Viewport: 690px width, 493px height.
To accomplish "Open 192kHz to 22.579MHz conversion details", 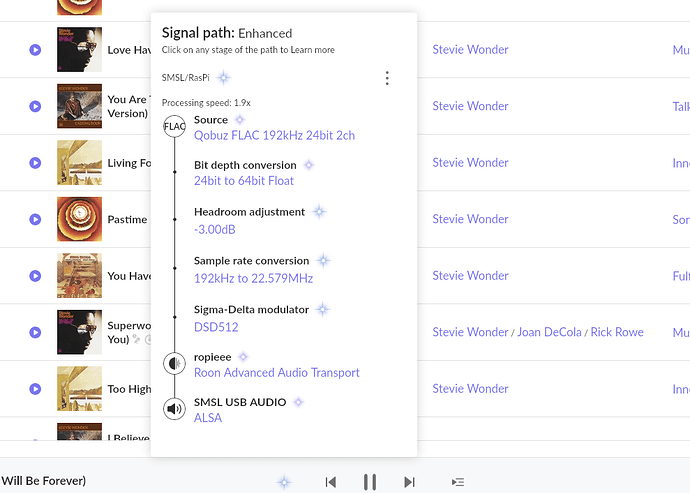I will (253, 279).
